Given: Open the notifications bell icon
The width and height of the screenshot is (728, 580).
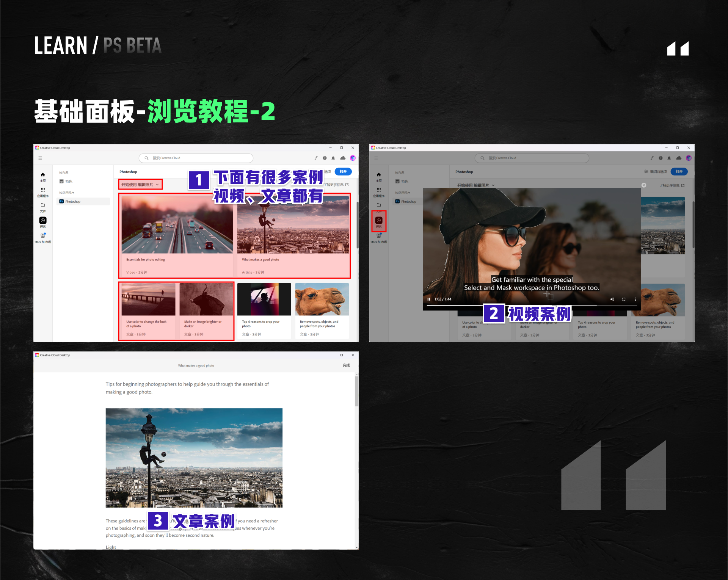Looking at the screenshot, I should tap(333, 158).
